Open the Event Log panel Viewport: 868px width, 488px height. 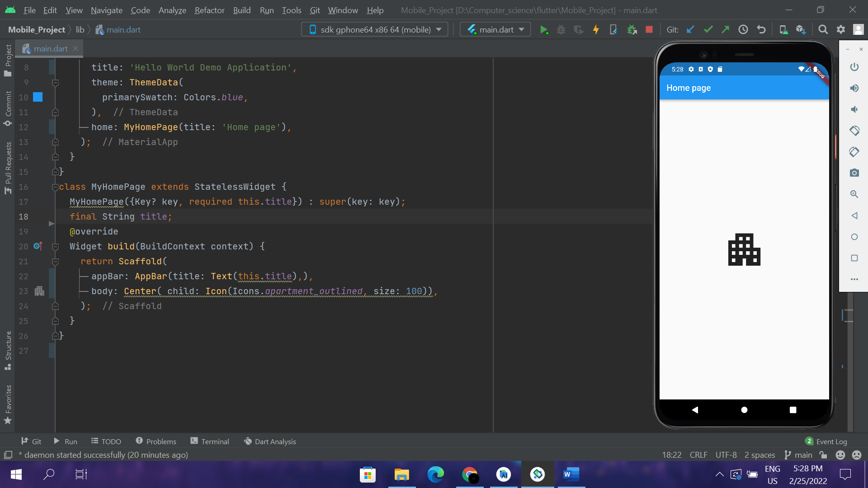(826, 441)
